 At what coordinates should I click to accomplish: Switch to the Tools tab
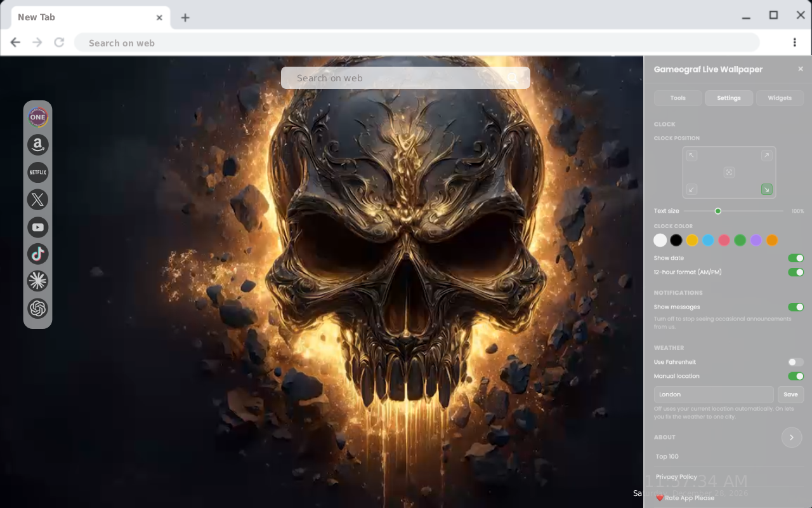[678, 98]
